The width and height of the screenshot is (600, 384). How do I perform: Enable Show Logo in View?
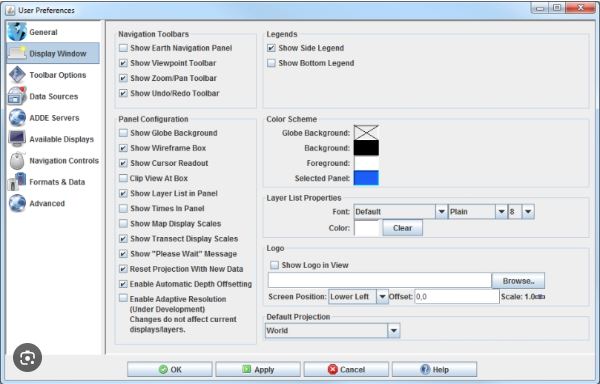point(274,265)
